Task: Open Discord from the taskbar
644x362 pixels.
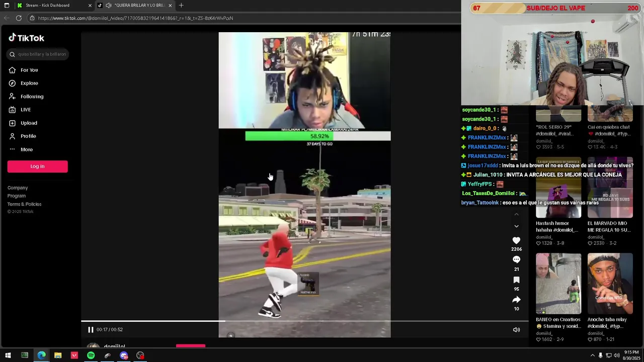Action: pyautogui.click(x=124, y=355)
